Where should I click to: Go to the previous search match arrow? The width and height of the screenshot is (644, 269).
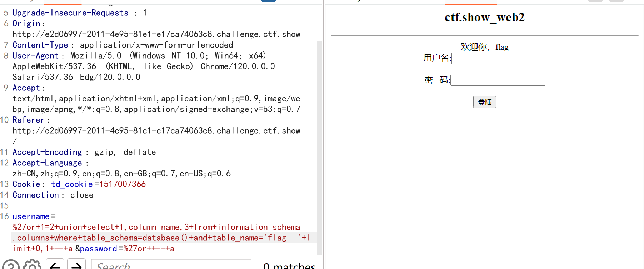55,265
